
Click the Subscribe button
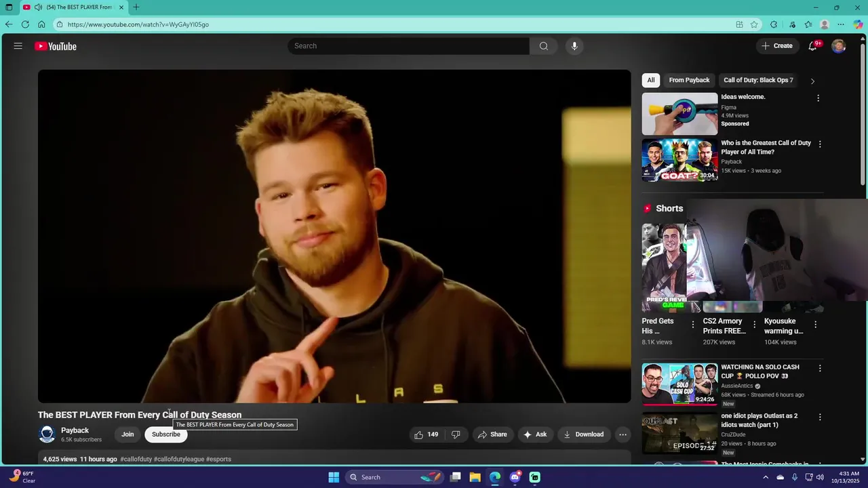166,434
